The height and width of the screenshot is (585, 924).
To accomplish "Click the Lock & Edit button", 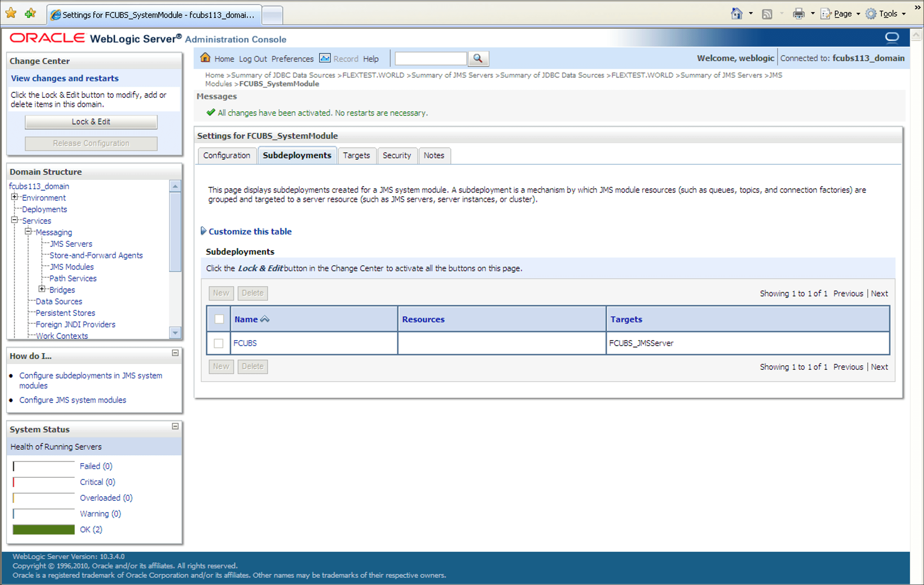I will click(x=91, y=122).
